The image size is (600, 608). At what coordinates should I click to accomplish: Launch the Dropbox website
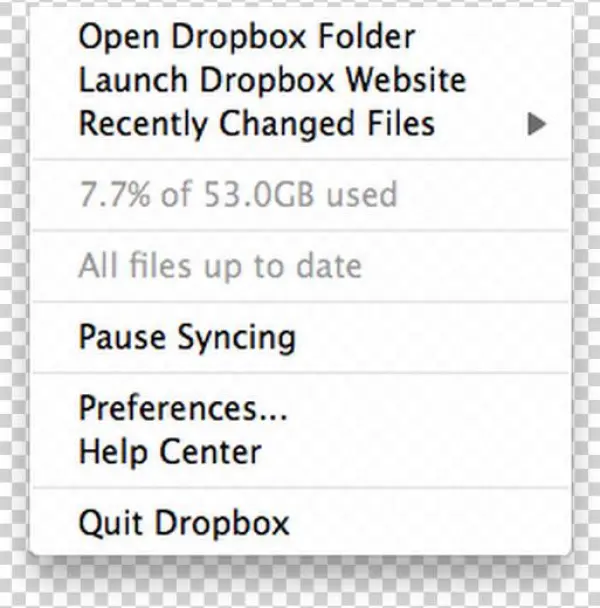(272, 81)
